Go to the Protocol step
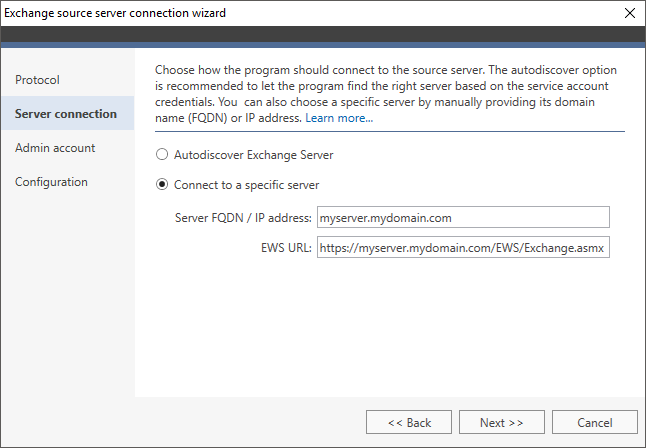The image size is (646, 448). click(x=68, y=80)
